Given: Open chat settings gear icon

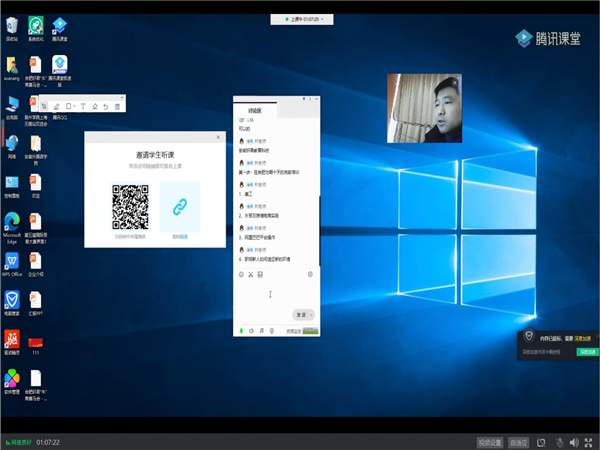Looking at the screenshot, I should coord(310,274).
